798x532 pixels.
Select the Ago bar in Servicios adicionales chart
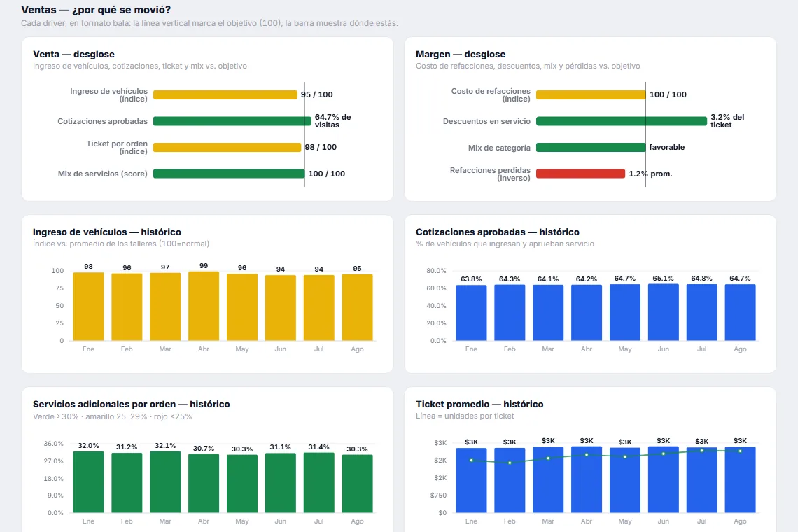pos(357,484)
